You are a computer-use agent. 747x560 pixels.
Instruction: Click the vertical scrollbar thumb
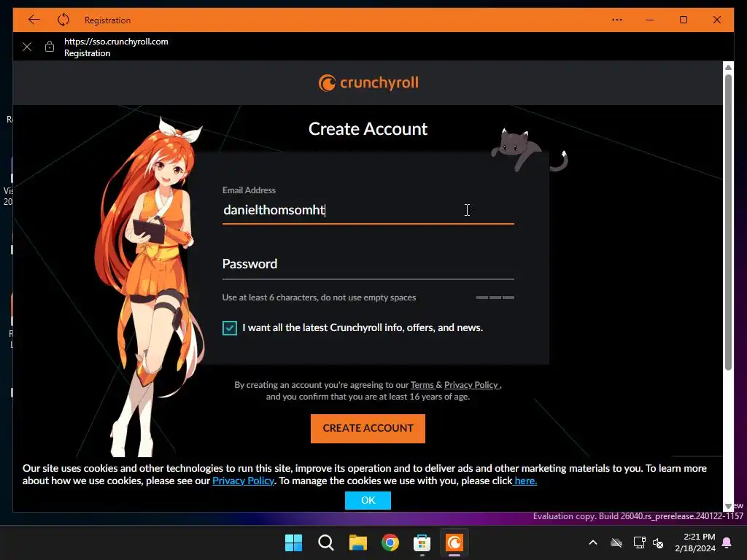[728, 222]
